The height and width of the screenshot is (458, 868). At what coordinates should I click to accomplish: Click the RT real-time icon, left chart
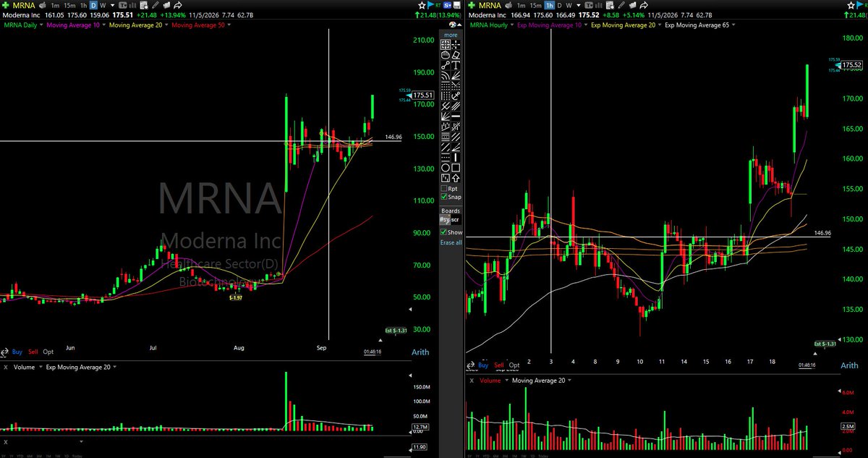(438, 5)
